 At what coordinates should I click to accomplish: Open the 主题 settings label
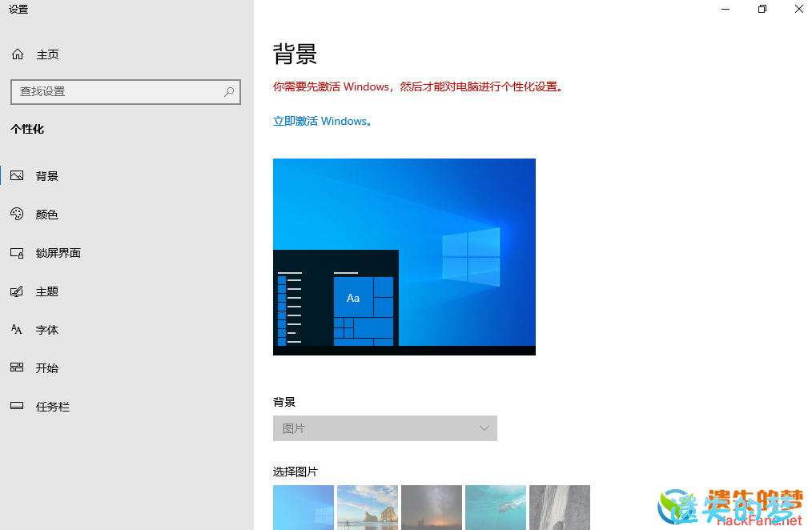[46, 291]
